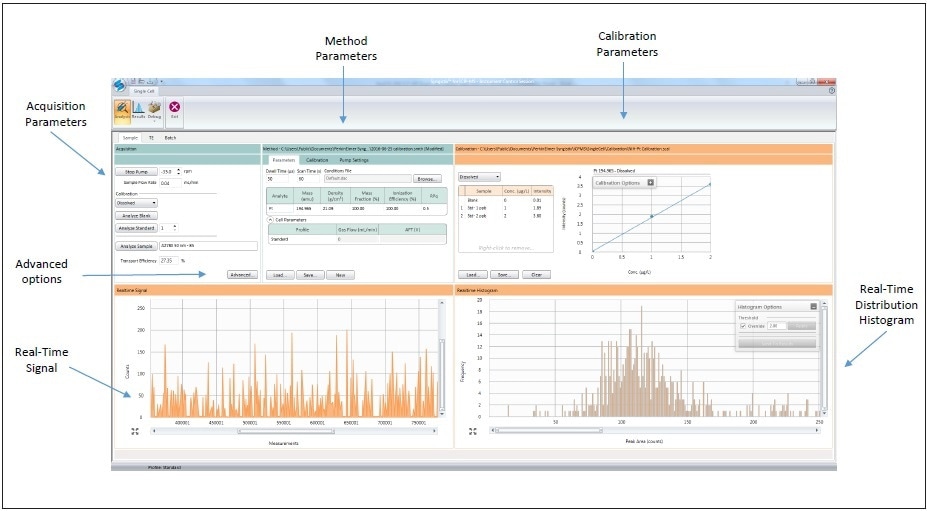The height and width of the screenshot is (511, 927).
Task: Click the sample name input field
Action: coord(209,246)
